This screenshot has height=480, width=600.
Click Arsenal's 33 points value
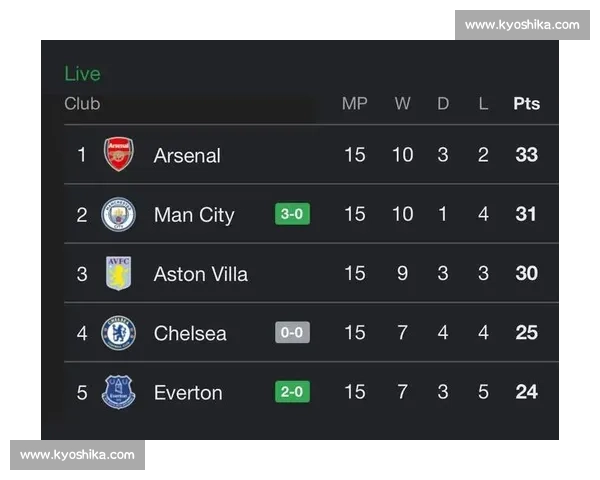pyautogui.click(x=526, y=155)
